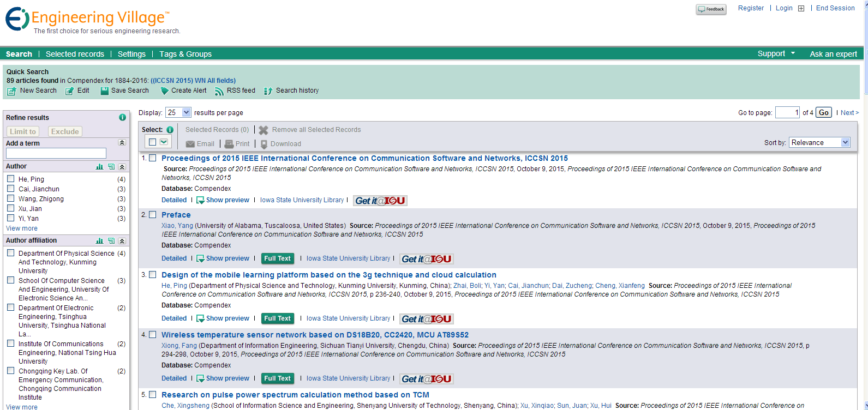Screen dimensions: 868x410
Task: Open title Research on pulse power spectrum
Action: click(x=295, y=395)
